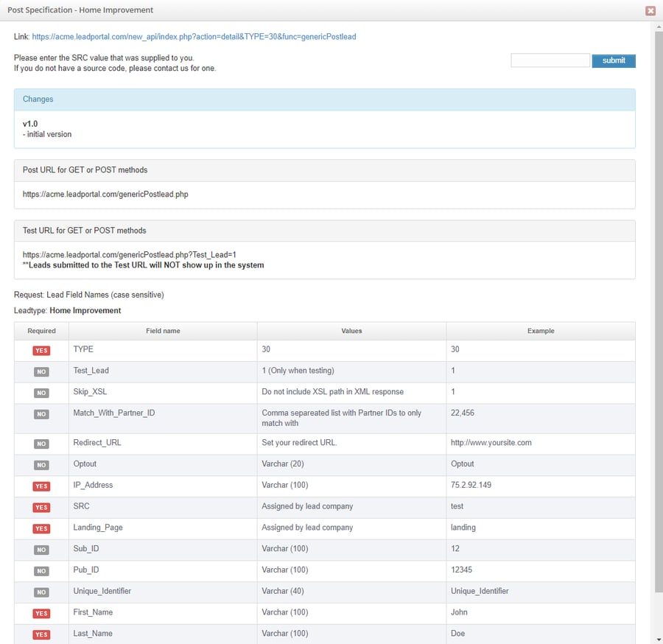
Task: Select the Values column header
Action: [x=351, y=330]
